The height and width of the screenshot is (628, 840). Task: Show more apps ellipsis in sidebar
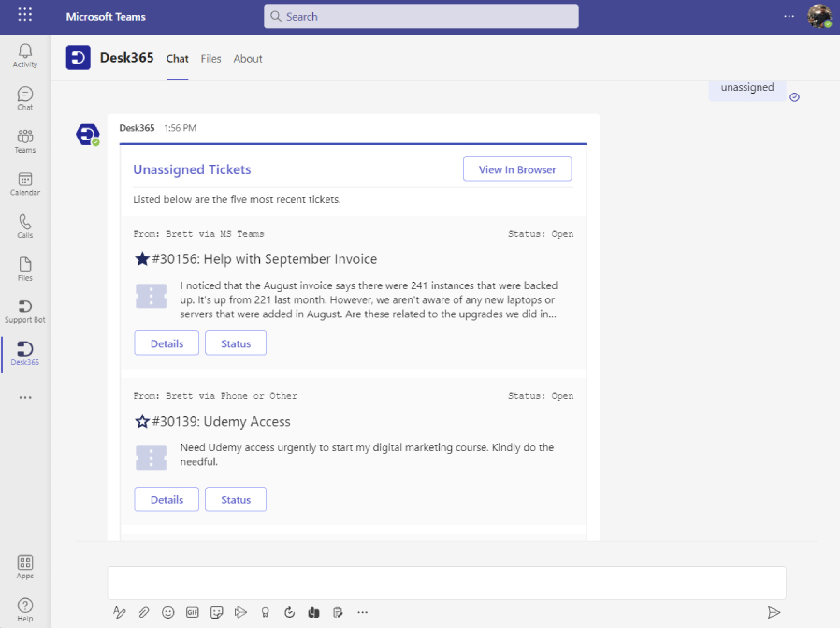(x=25, y=398)
